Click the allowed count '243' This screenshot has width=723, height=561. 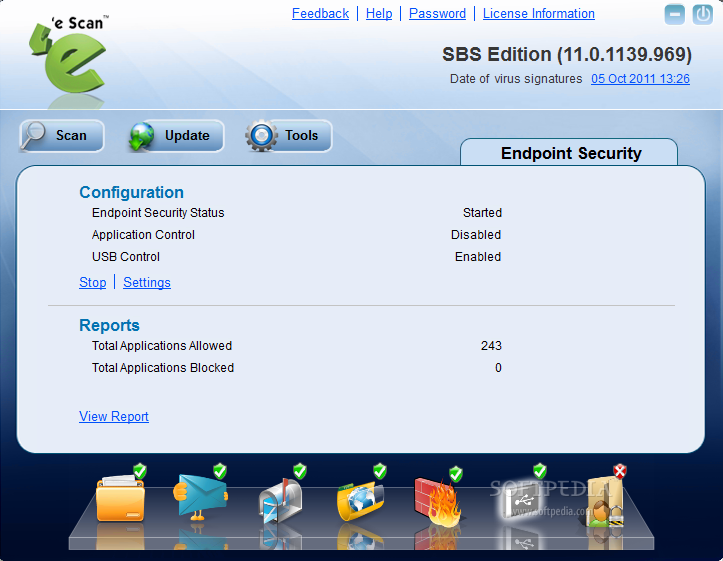(491, 346)
